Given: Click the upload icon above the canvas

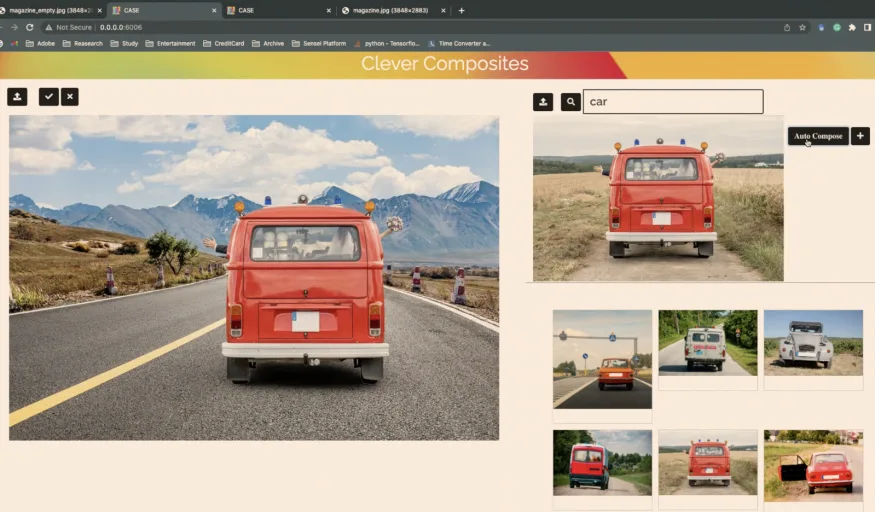Looking at the screenshot, I should pyautogui.click(x=17, y=96).
